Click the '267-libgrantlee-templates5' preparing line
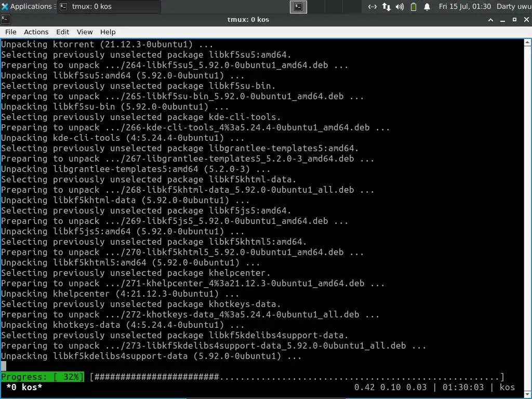The width and height of the screenshot is (532, 399). pos(187,159)
